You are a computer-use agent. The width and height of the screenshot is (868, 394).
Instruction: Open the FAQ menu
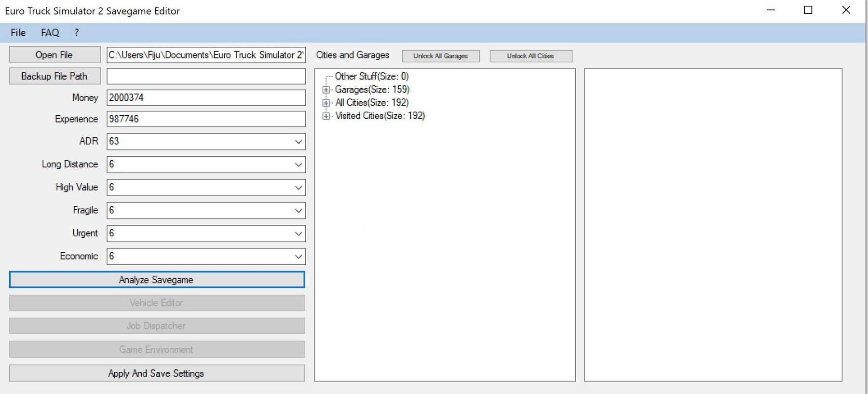point(50,33)
